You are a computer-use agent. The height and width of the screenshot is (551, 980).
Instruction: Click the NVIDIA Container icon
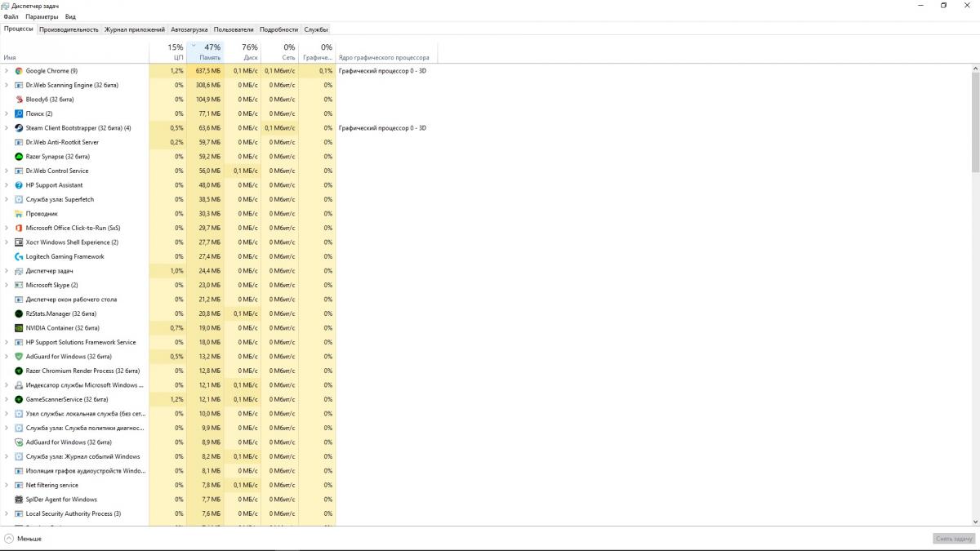pos(19,328)
